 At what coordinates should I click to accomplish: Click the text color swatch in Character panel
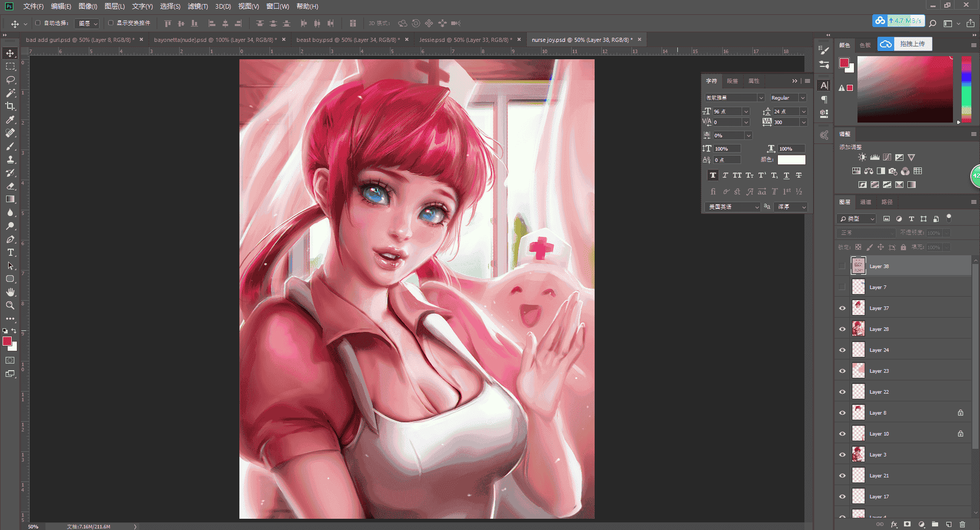(x=791, y=160)
